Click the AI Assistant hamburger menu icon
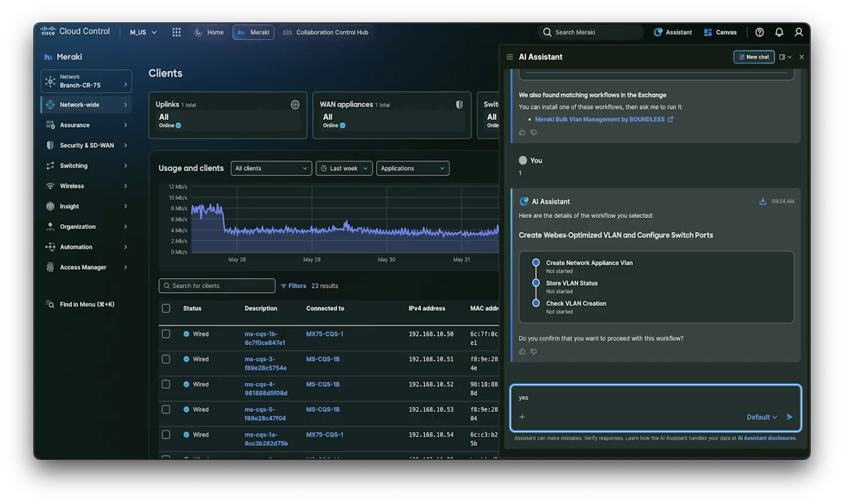 pos(510,57)
